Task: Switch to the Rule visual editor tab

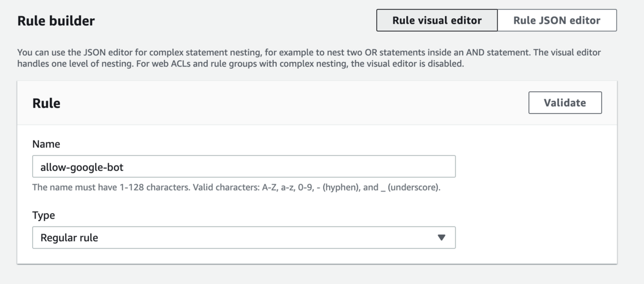Action: [x=437, y=20]
